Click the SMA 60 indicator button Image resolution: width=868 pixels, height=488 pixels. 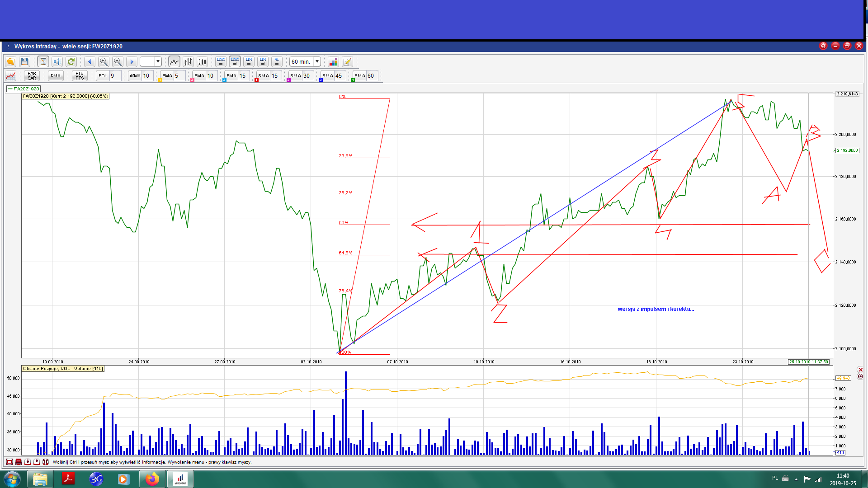tap(360, 75)
